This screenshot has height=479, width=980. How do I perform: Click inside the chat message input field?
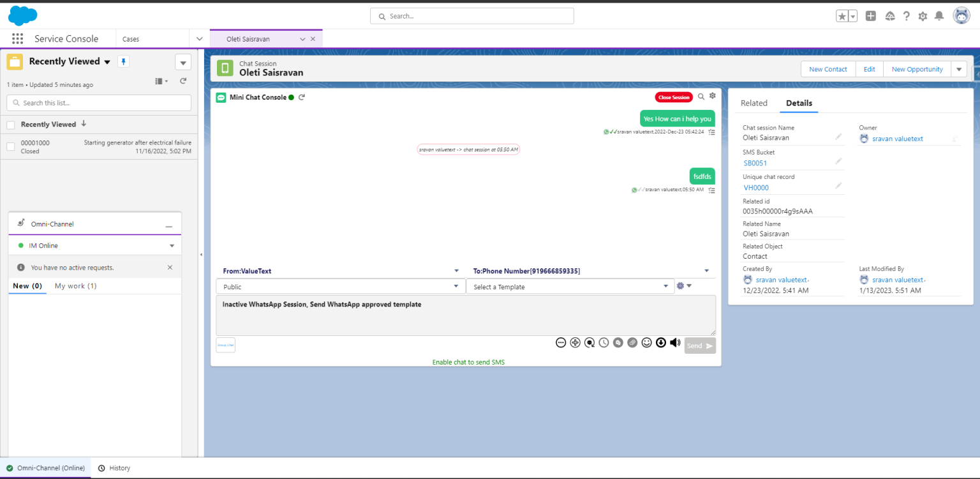[x=466, y=315]
